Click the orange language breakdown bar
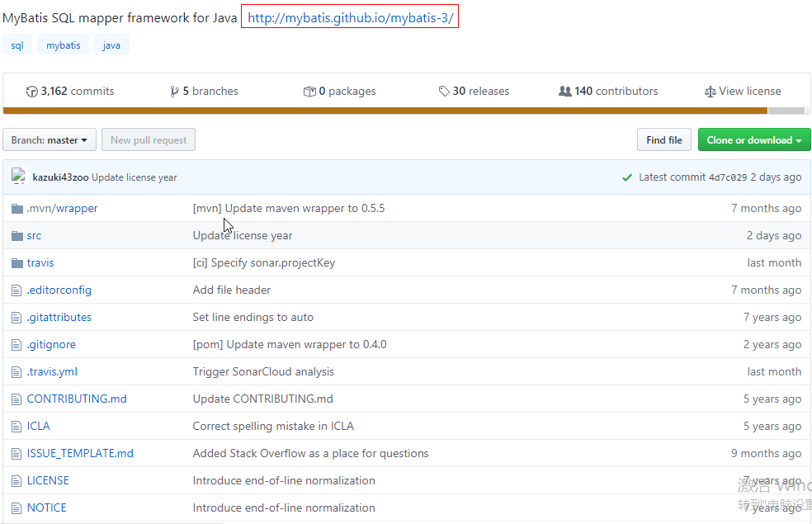Image resolution: width=812 pixels, height=524 pixels. [385, 111]
